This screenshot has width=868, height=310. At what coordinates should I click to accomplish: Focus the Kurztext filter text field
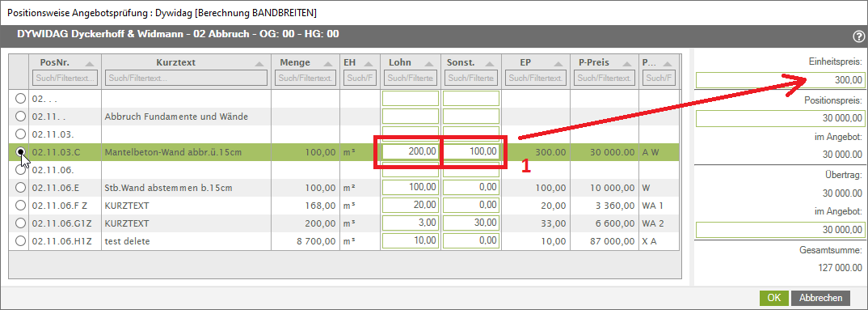[x=186, y=79]
